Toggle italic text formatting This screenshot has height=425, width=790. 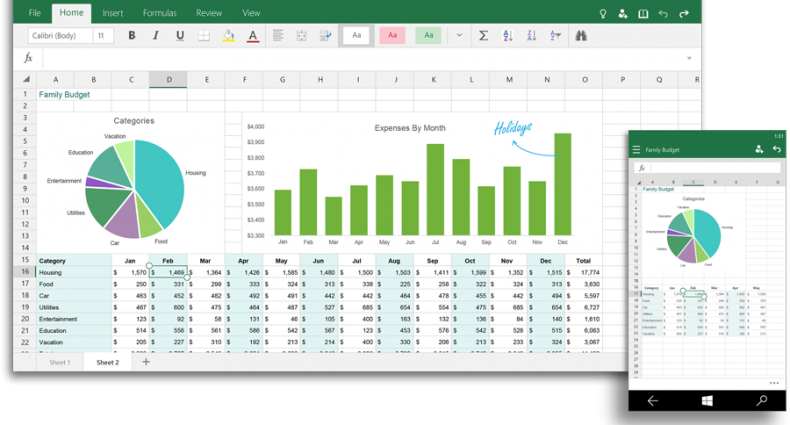tap(155, 36)
